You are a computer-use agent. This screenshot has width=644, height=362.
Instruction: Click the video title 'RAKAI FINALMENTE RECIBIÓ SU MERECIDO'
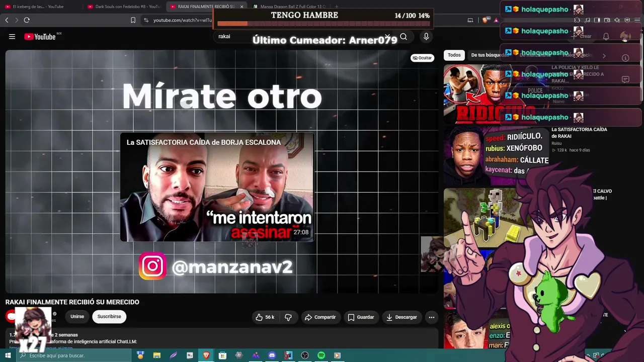point(72,302)
